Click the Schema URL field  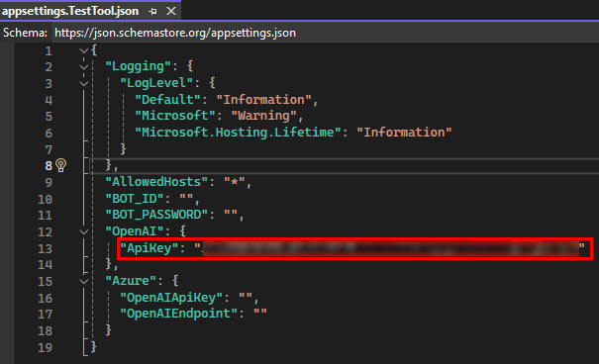tap(325, 33)
